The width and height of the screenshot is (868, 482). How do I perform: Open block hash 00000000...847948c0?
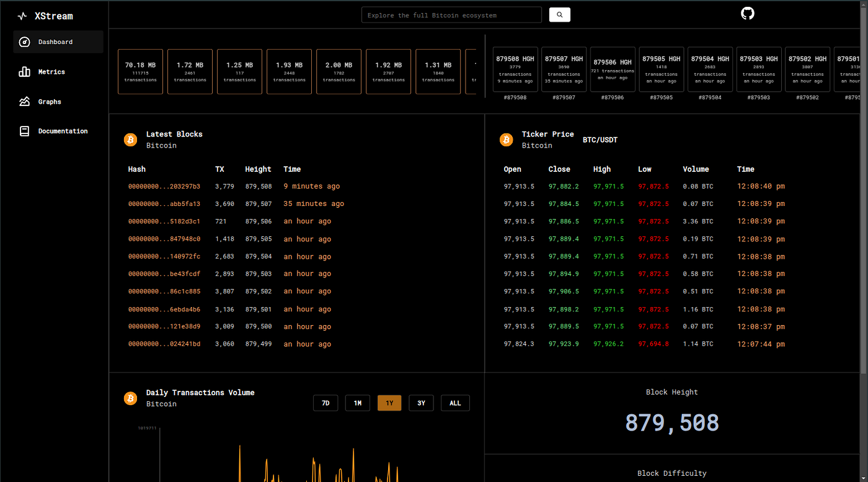[164, 239]
